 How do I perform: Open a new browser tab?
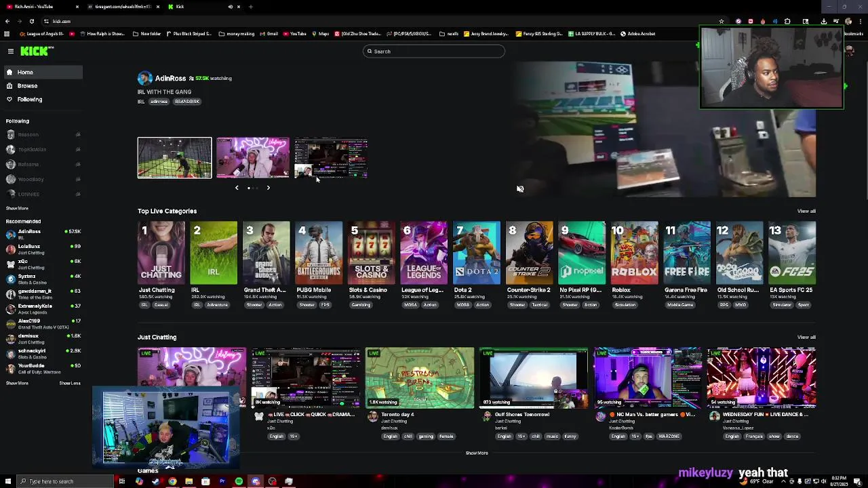pos(251,7)
